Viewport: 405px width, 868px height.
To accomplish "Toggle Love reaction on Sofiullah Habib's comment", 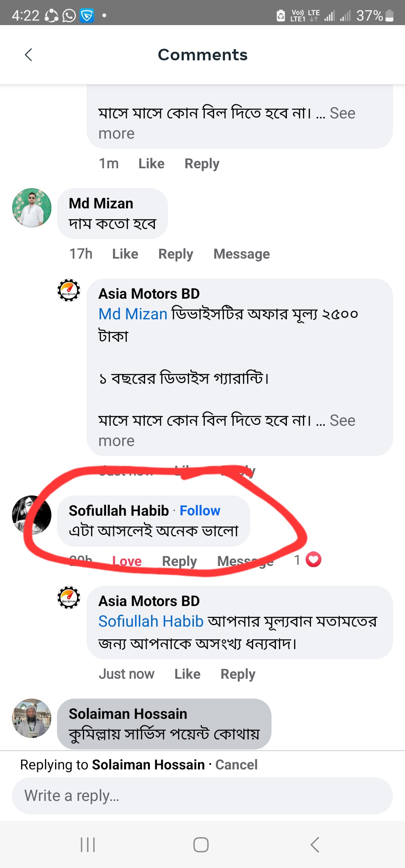I will [127, 561].
